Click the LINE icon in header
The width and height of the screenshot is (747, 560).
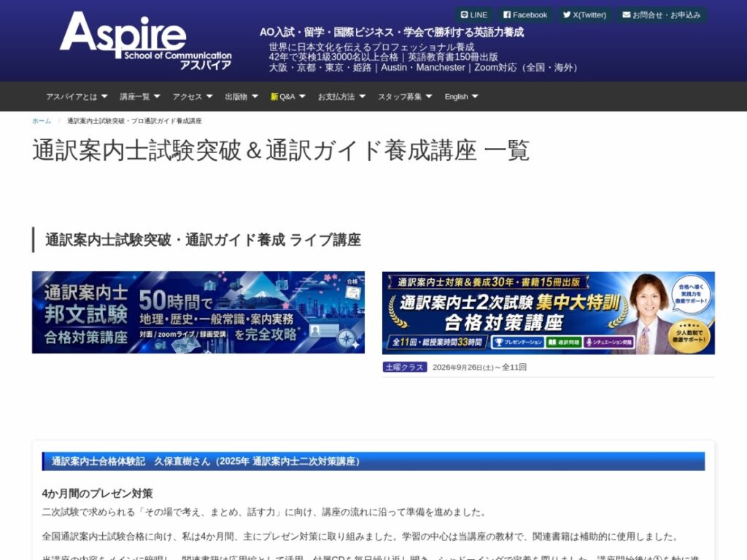pyautogui.click(x=464, y=15)
